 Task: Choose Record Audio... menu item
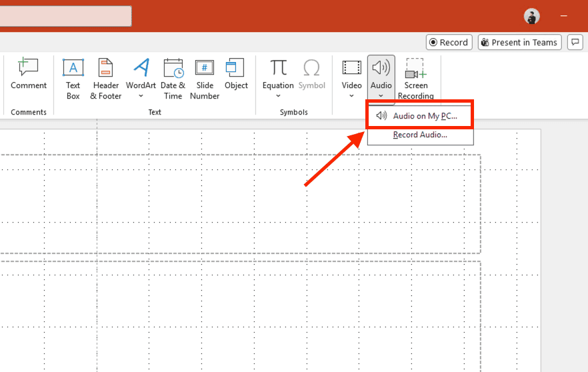(421, 135)
